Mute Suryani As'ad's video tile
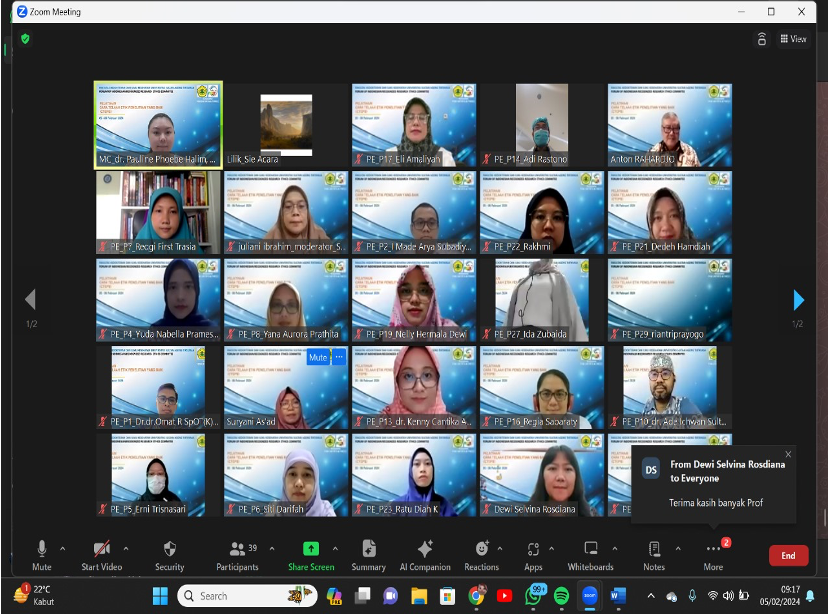The image size is (828, 614). 317,357
